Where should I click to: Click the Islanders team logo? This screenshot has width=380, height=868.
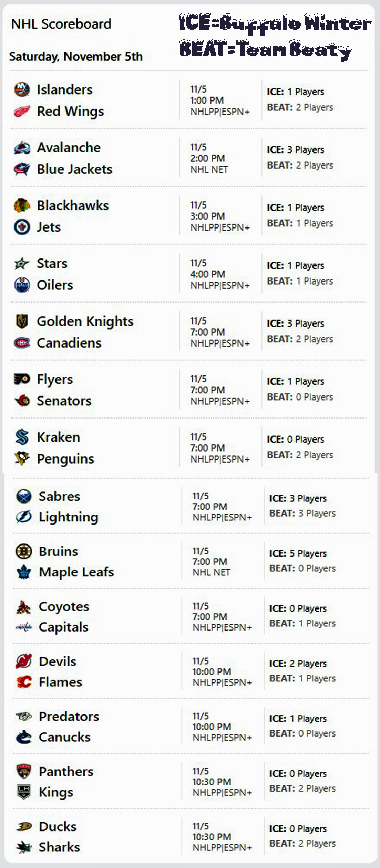pyautogui.click(x=22, y=89)
